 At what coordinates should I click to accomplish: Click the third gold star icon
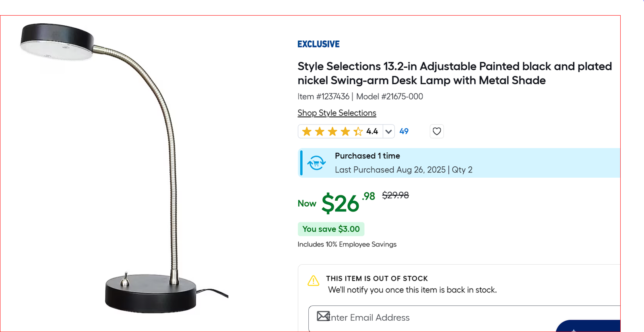tap(332, 131)
